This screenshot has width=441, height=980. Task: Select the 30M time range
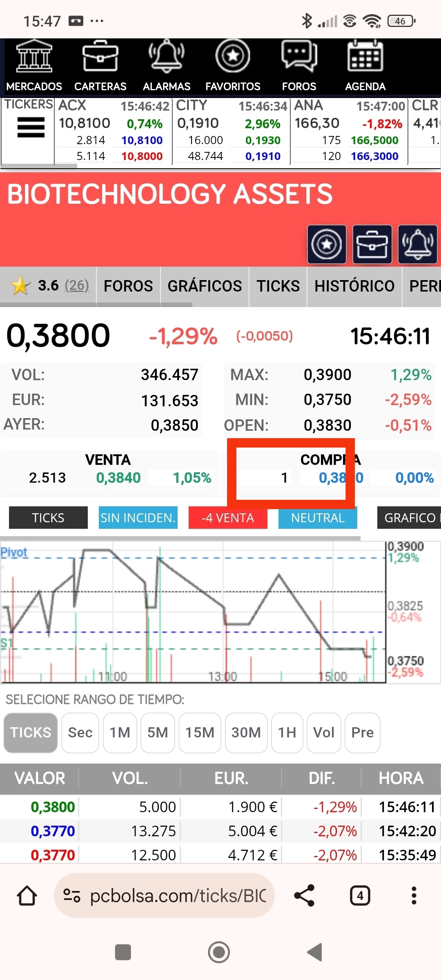pyautogui.click(x=246, y=733)
